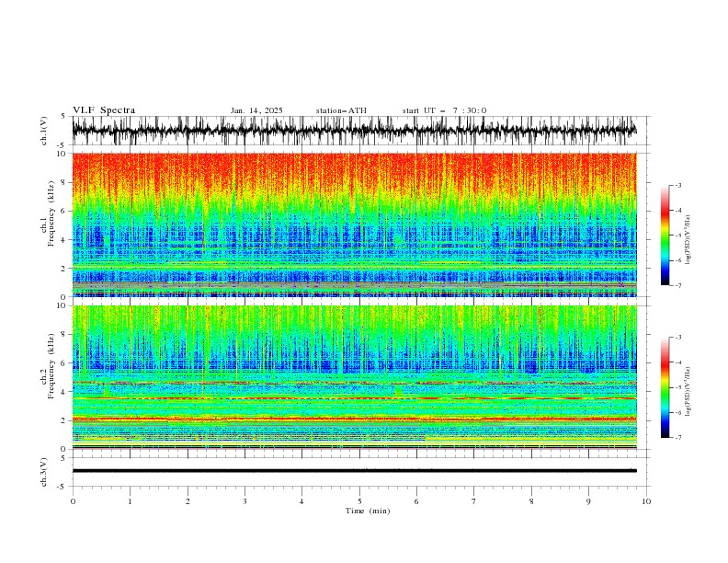This screenshot has width=728, height=563.
Task: Click the time-axis tick label "5"
Action: tap(359, 501)
